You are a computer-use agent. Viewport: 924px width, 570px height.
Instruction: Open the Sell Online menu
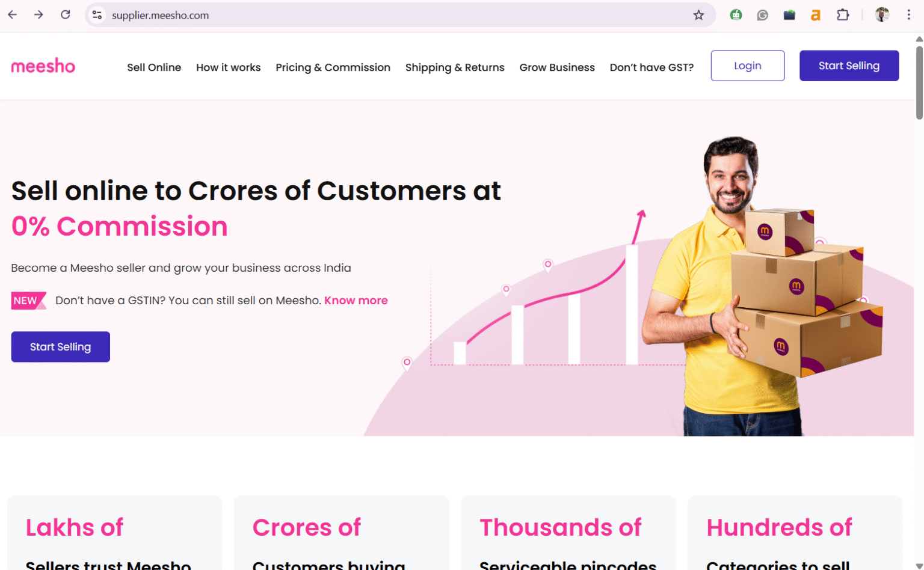tap(154, 67)
